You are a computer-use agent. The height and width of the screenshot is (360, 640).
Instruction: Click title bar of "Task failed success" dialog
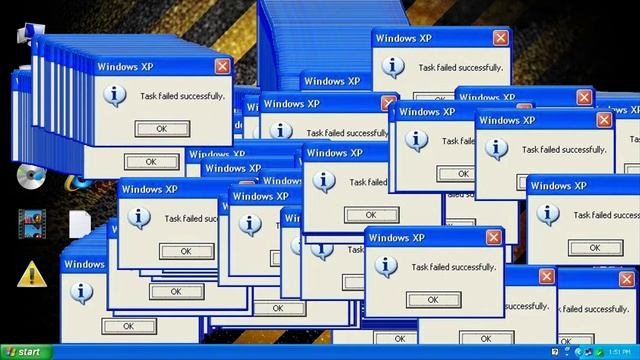click(583, 186)
